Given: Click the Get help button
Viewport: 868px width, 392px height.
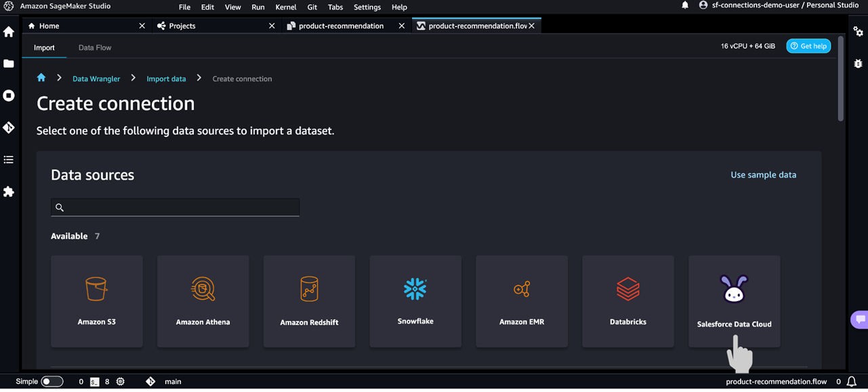Looking at the screenshot, I should click(808, 46).
